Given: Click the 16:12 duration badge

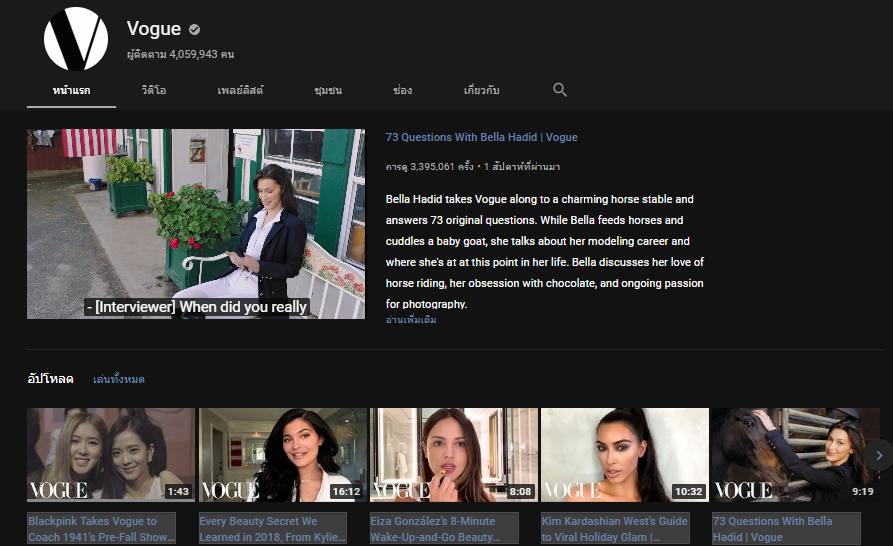Looking at the screenshot, I should coord(346,491).
